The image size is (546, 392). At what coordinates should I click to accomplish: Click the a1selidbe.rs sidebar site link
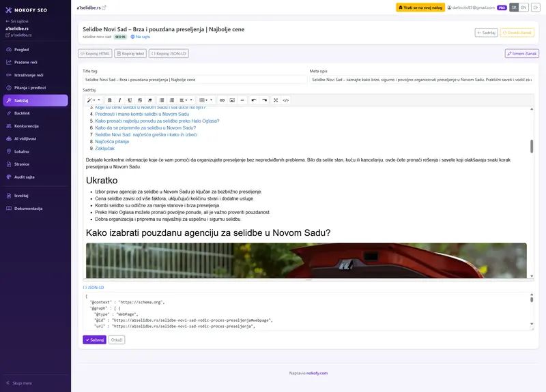[18, 35]
